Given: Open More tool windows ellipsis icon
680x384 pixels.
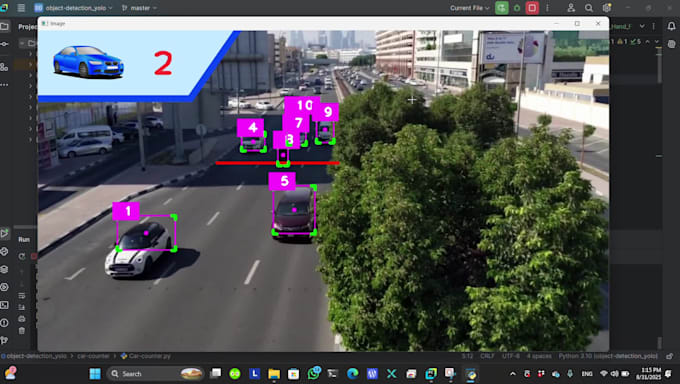Looking at the screenshot, I should [x=4, y=85].
